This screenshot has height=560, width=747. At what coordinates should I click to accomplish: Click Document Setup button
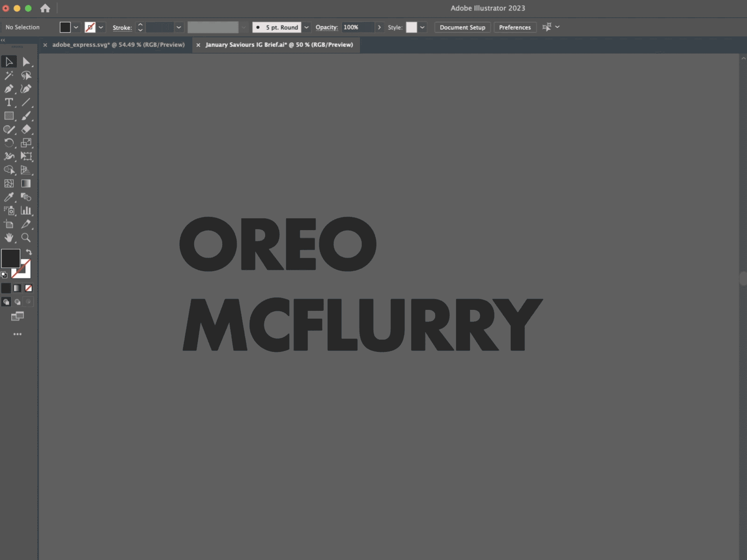pos(462,27)
